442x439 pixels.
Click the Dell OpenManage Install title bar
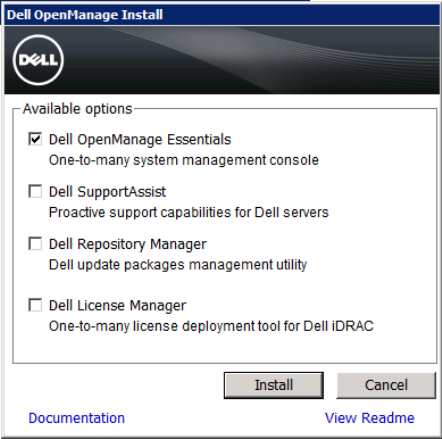click(222, 15)
